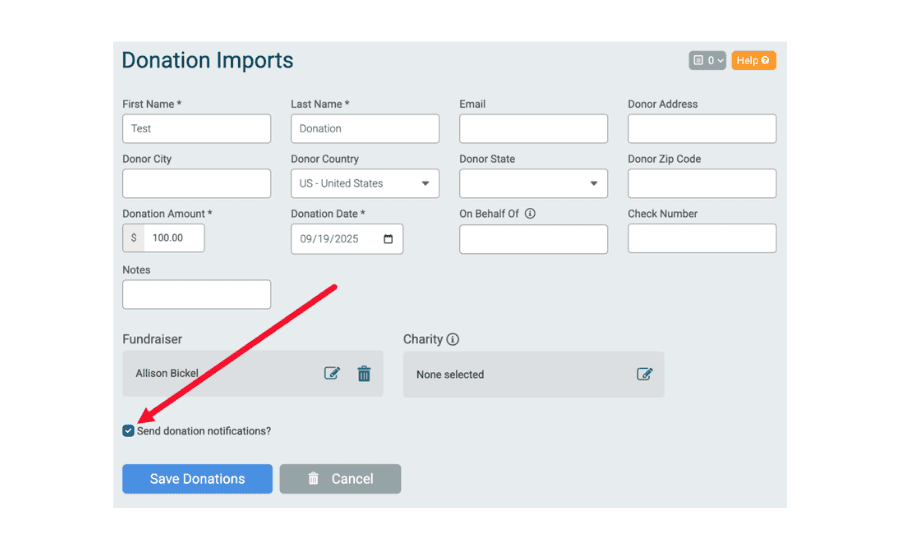Focus the Email input field
900x550 pixels.
[x=533, y=129]
